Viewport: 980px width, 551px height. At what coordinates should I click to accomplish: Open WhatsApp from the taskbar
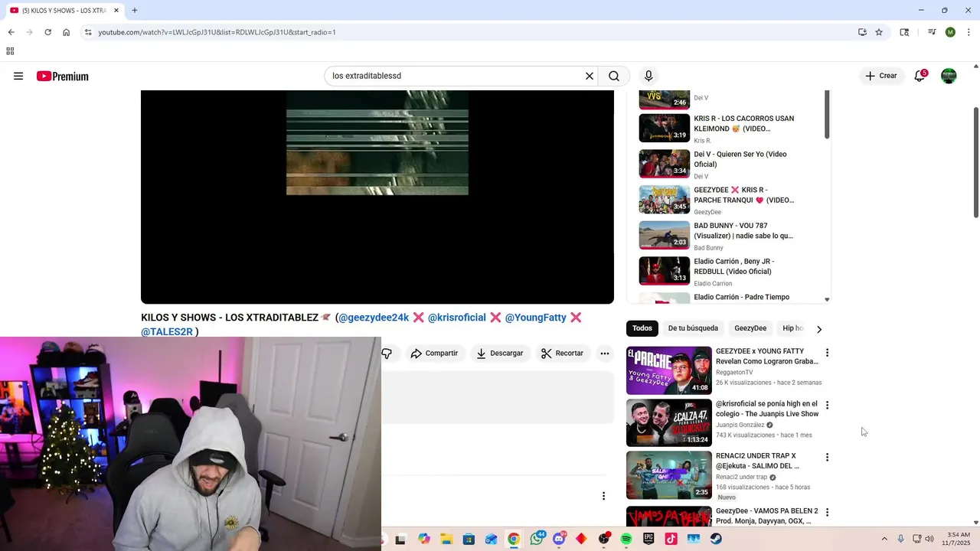click(x=537, y=539)
